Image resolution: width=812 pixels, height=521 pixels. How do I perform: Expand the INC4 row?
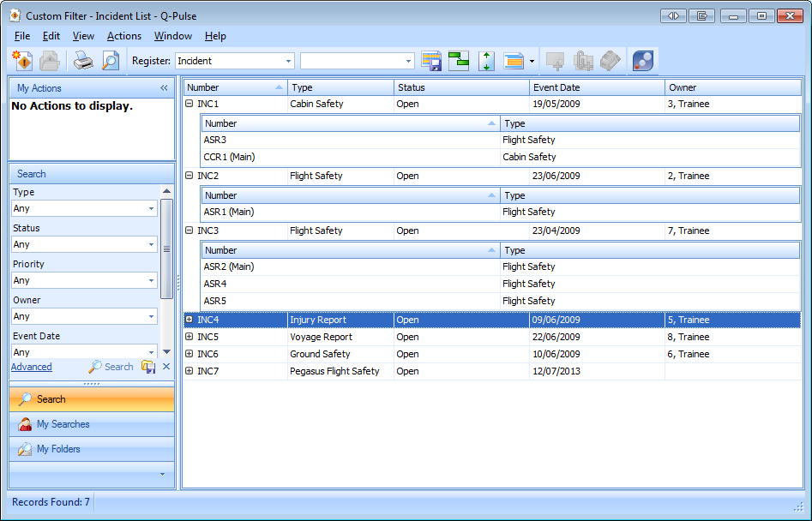pyautogui.click(x=189, y=320)
